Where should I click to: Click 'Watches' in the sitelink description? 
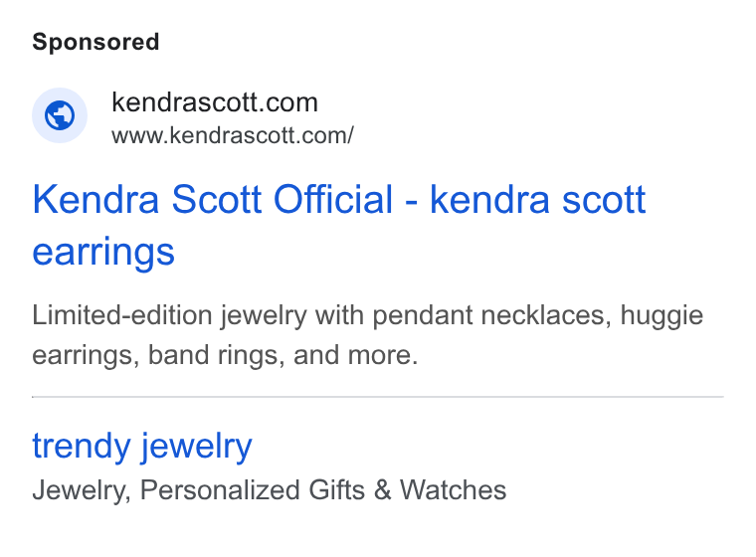coord(454,490)
